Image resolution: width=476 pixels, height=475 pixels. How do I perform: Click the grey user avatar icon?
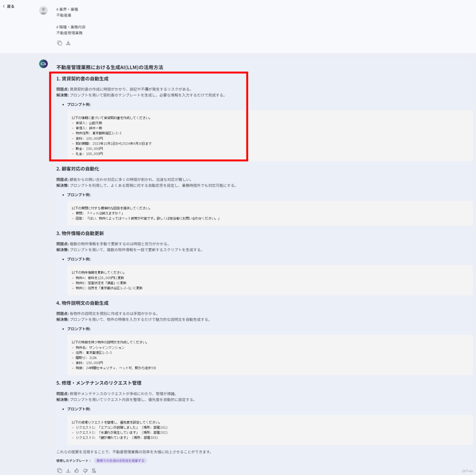click(43, 11)
